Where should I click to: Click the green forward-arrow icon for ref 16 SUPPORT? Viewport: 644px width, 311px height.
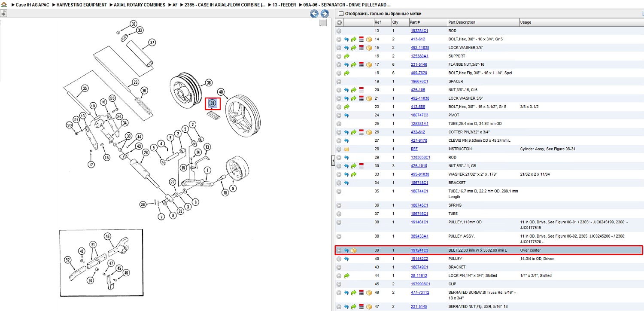[346, 56]
